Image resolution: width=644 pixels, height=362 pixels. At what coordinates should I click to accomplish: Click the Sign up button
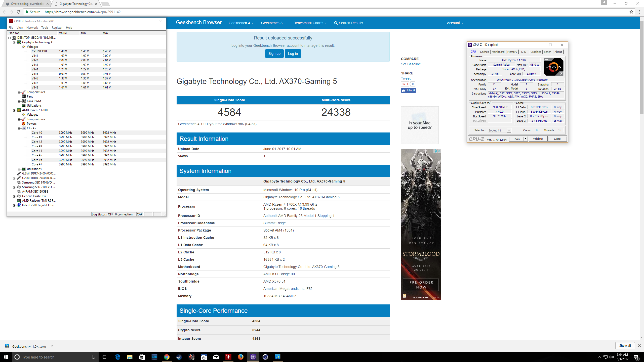274,54
